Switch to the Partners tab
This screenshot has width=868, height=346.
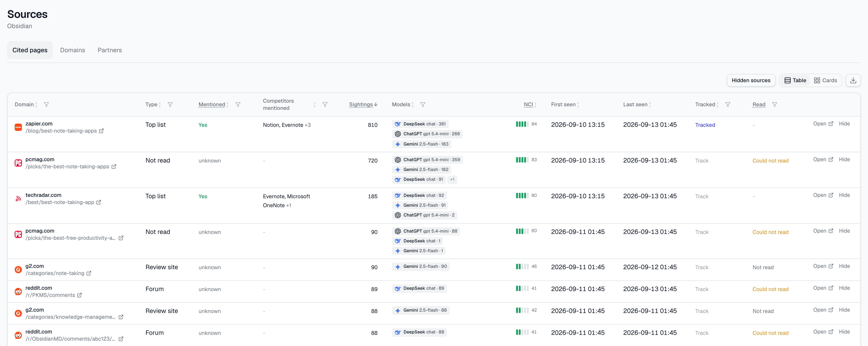pyautogui.click(x=110, y=50)
